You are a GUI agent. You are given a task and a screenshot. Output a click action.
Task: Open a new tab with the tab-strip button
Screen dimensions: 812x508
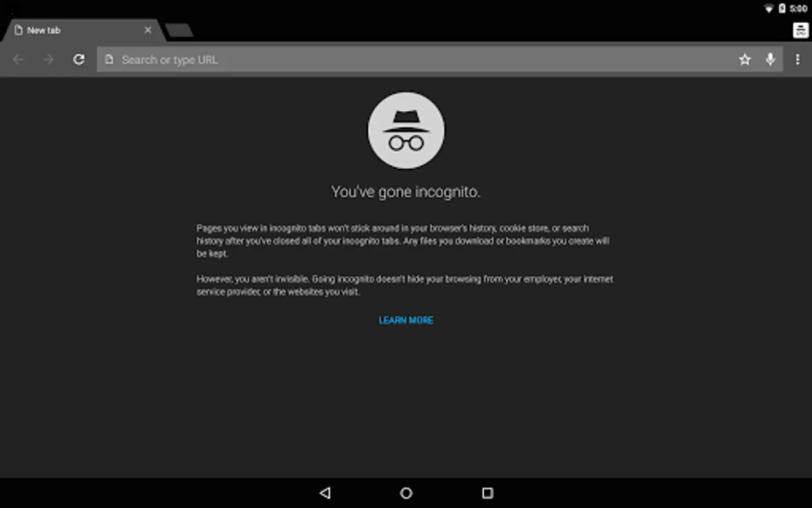179,30
